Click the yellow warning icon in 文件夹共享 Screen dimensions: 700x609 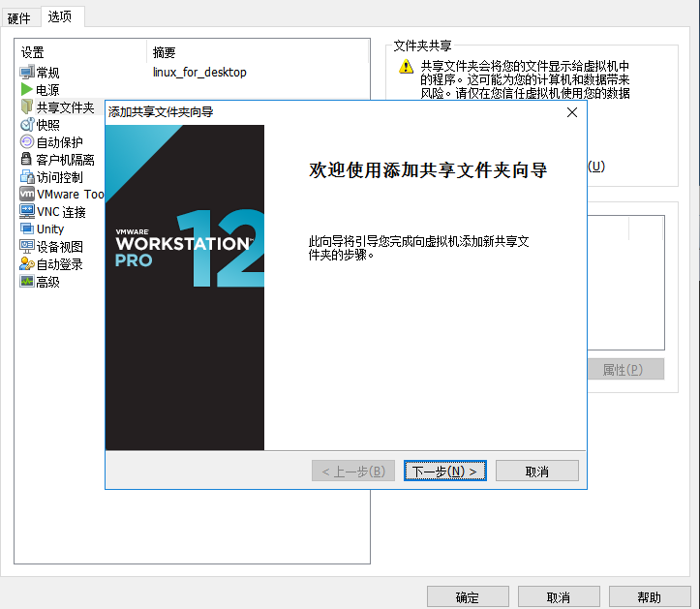(406, 67)
